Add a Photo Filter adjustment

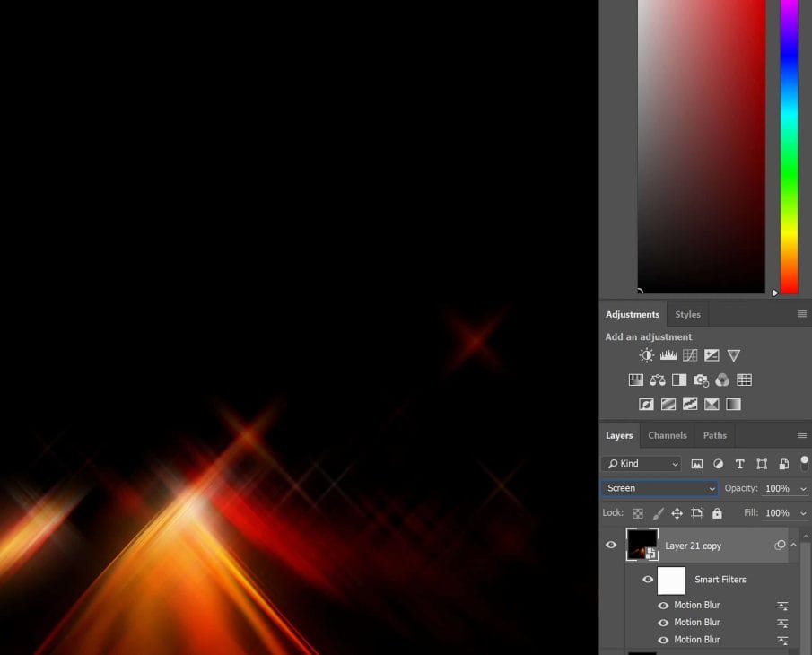(x=701, y=380)
